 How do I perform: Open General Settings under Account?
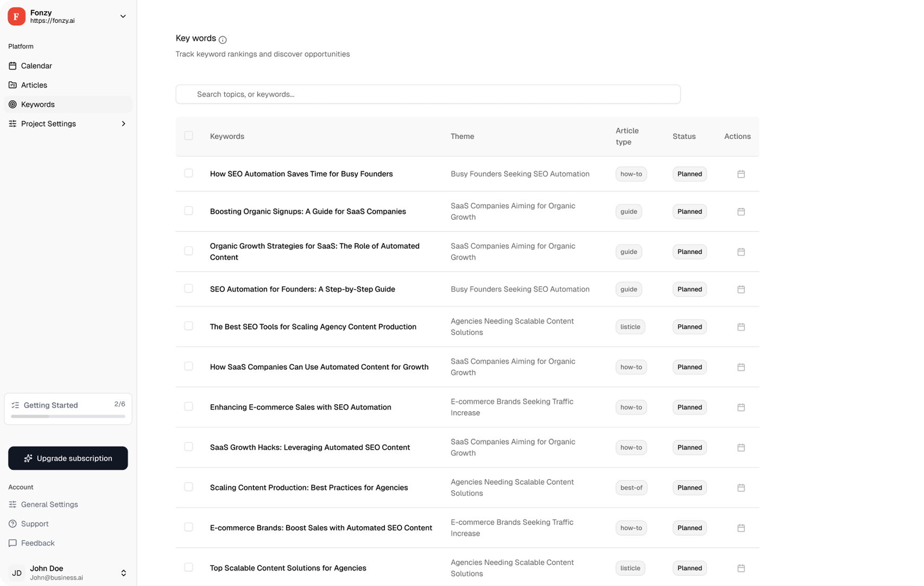[x=49, y=504]
